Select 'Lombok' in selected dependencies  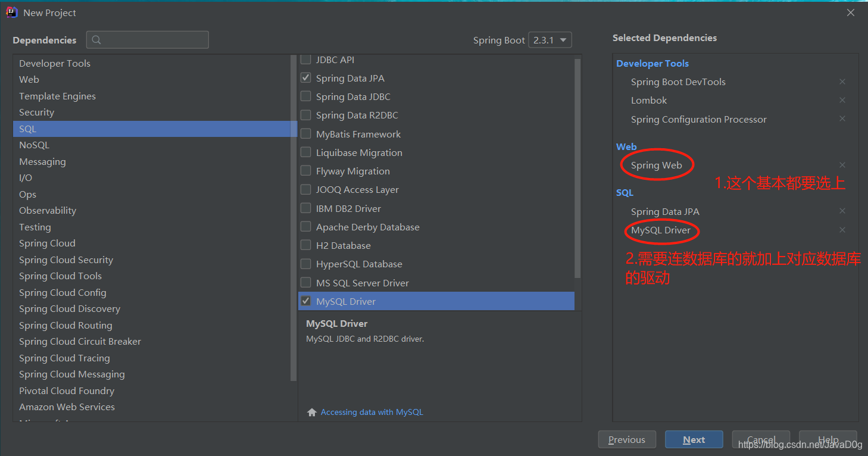click(649, 100)
